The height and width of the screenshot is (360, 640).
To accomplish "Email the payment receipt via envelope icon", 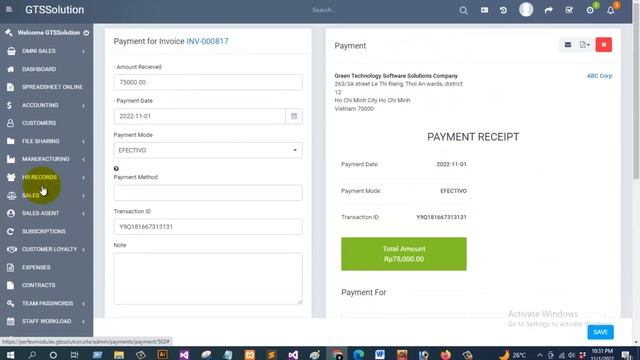I will click(x=568, y=45).
